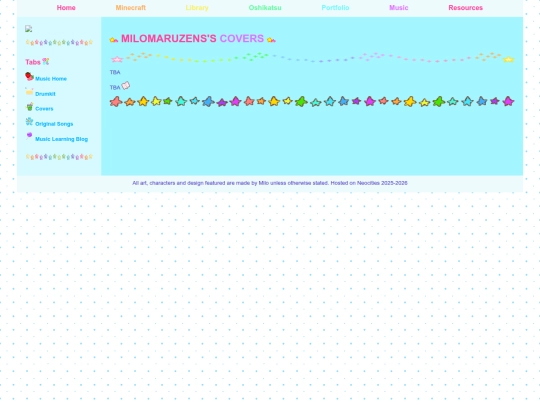540x405 pixels.
Task: Open the Music Learning Blog link
Action: [x=61, y=139]
